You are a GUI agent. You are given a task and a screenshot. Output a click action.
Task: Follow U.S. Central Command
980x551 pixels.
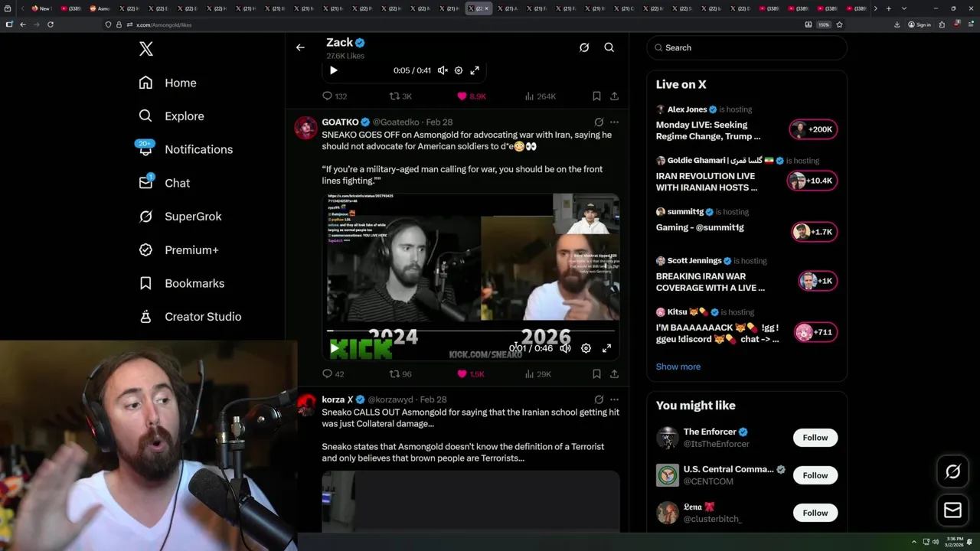(x=815, y=475)
